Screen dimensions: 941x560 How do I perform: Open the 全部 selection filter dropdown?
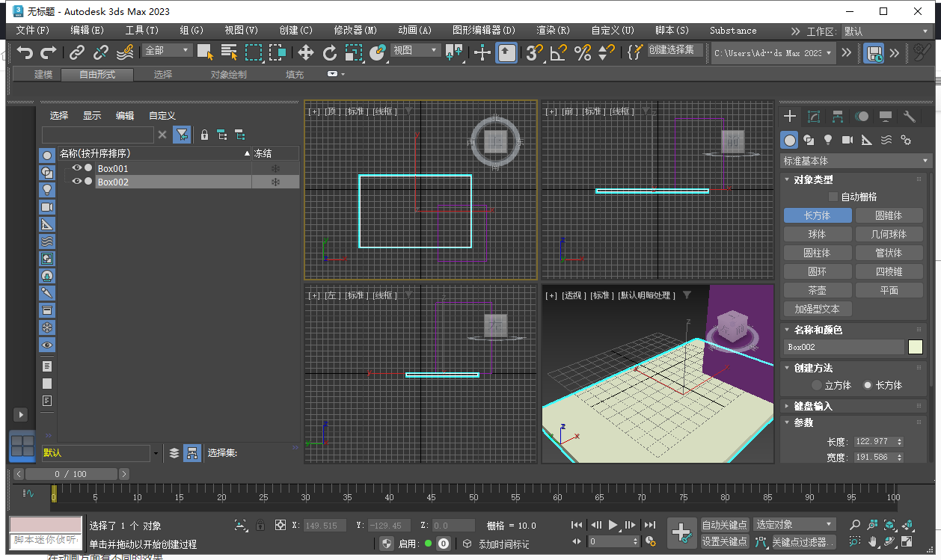tap(168, 50)
